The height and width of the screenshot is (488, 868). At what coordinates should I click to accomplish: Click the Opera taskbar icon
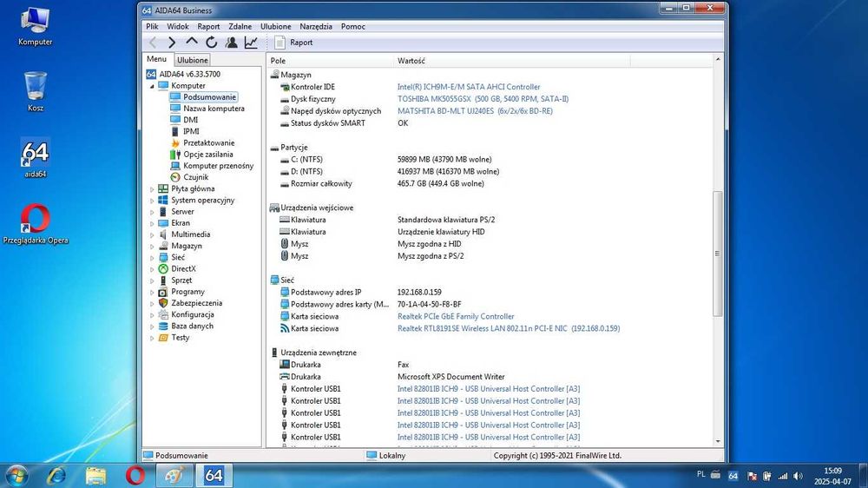pos(135,475)
